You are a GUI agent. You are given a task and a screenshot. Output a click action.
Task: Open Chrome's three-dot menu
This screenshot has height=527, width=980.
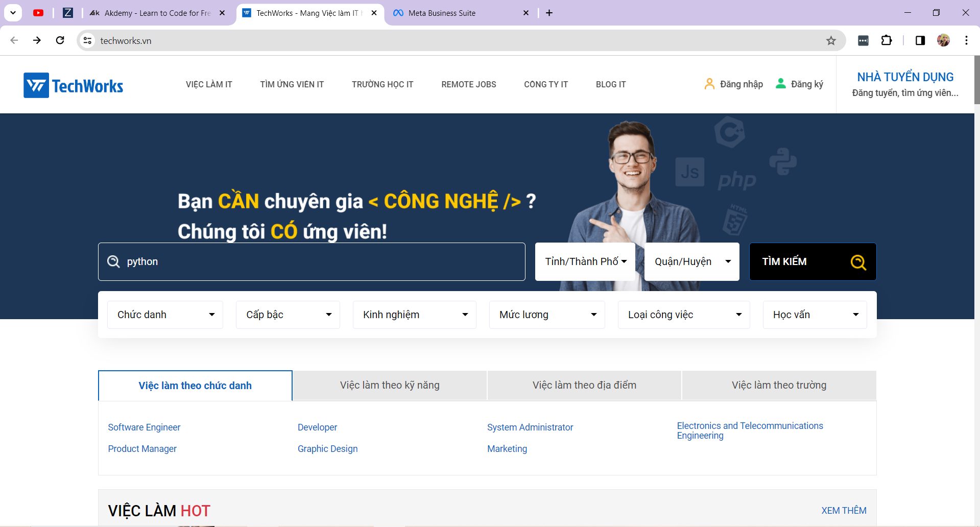pos(966,40)
